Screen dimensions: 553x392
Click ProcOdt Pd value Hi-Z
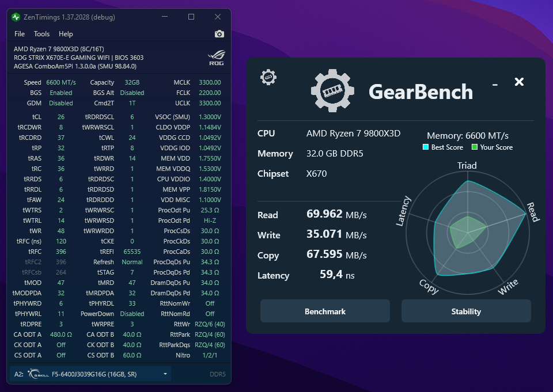click(x=210, y=220)
